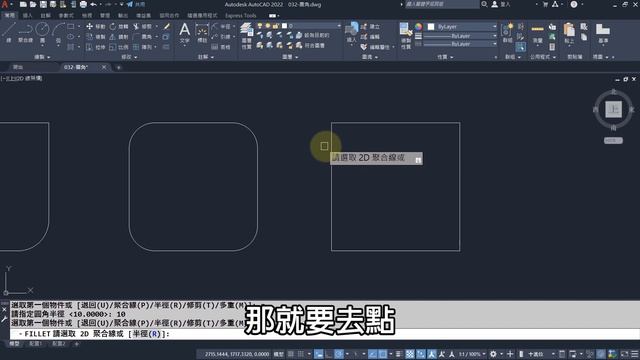Click the Share button in title bar
Screen dimensions: 640x360
(x=136, y=4)
